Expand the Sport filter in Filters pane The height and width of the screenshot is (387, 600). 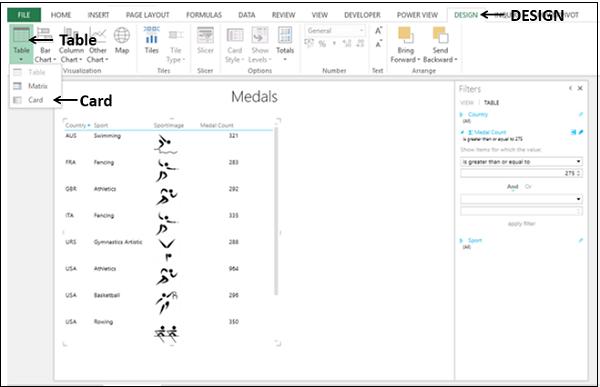click(x=462, y=240)
